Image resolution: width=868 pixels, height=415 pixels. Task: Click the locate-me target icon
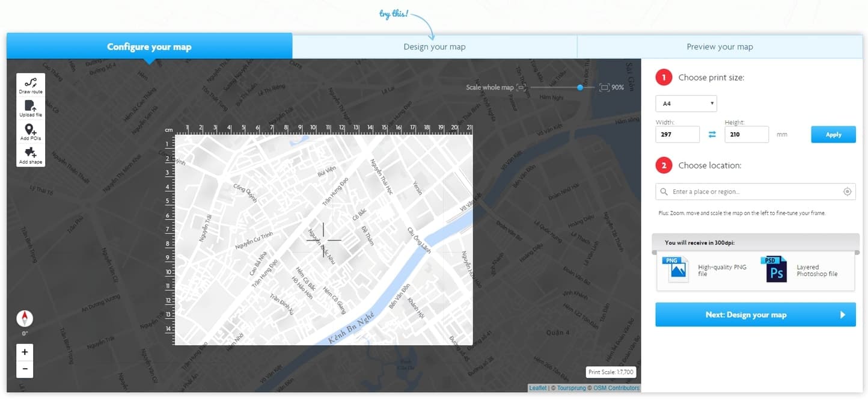847,192
